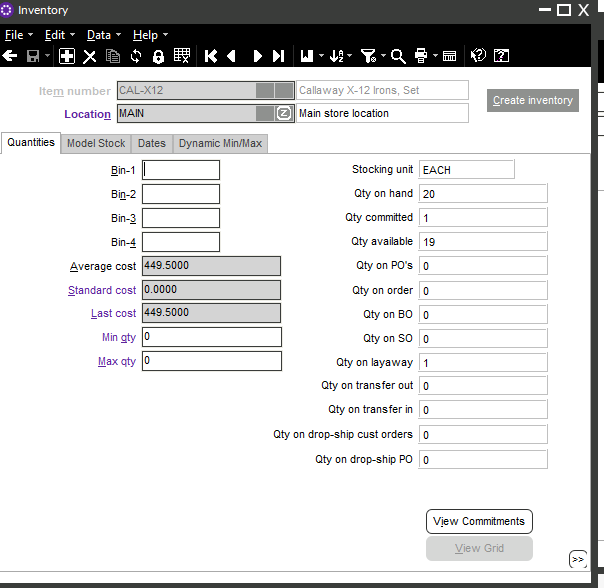
Task: Jump to first record using toolbar arrow
Action: pos(211,56)
